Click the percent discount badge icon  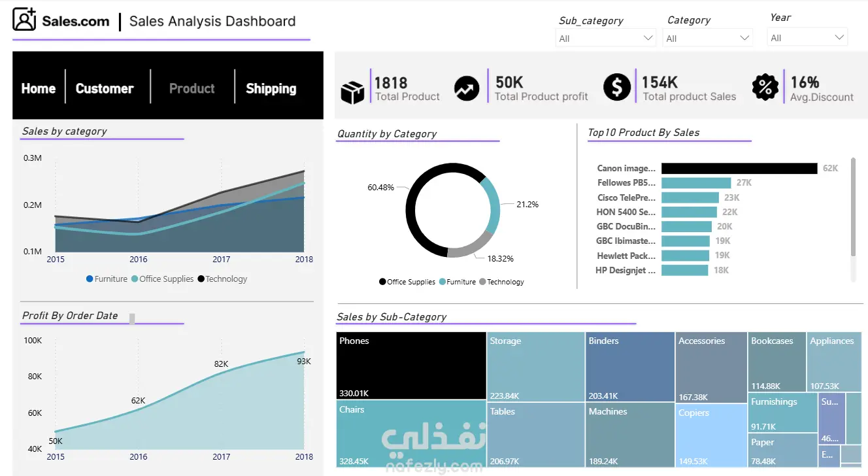765,87
